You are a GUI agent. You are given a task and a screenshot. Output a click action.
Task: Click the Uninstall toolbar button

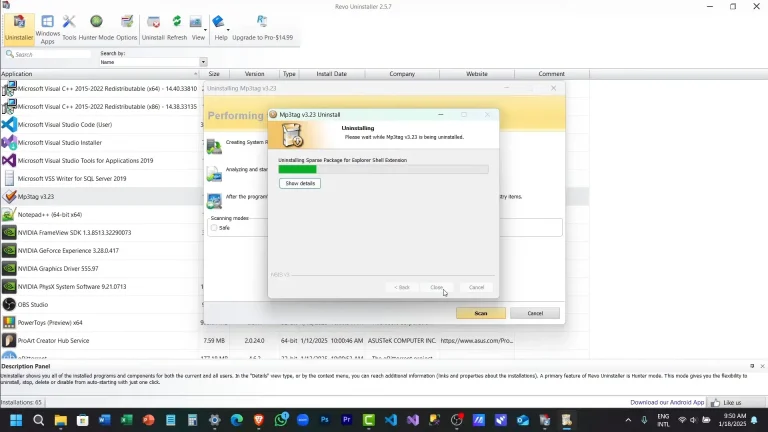(153, 28)
